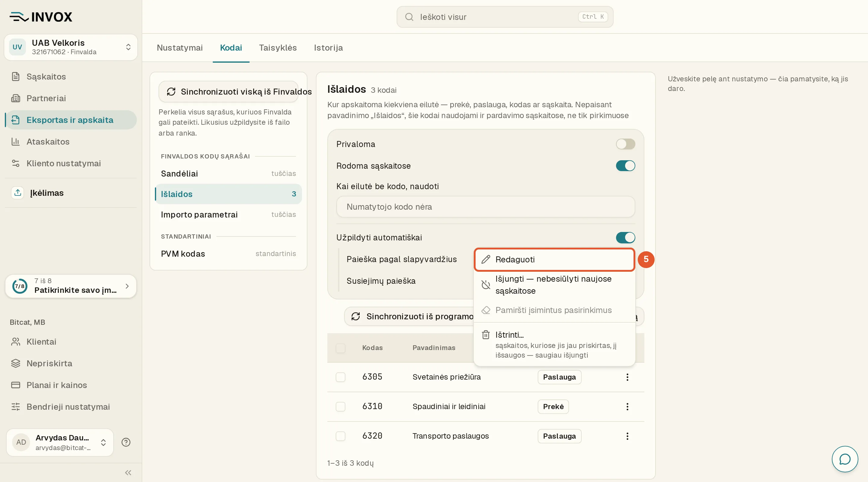Click the Klientai people icon
The height and width of the screenshot is (482, 868).
coord(15,342)
